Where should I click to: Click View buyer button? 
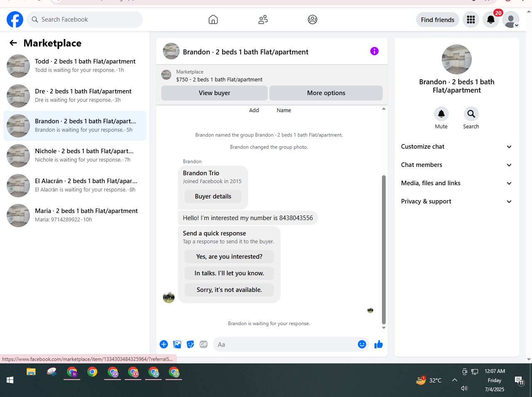click(214, 93)
